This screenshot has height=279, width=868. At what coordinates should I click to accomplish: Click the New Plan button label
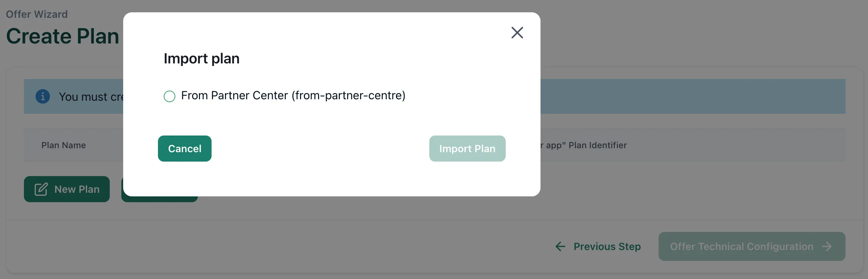click(x=77, y=189)
